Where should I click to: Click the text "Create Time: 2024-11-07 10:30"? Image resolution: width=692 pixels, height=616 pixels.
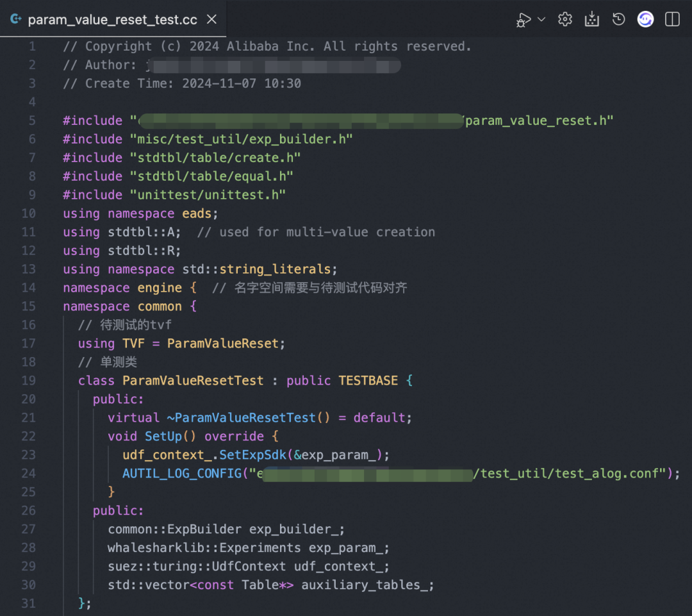tap(194, 83)
